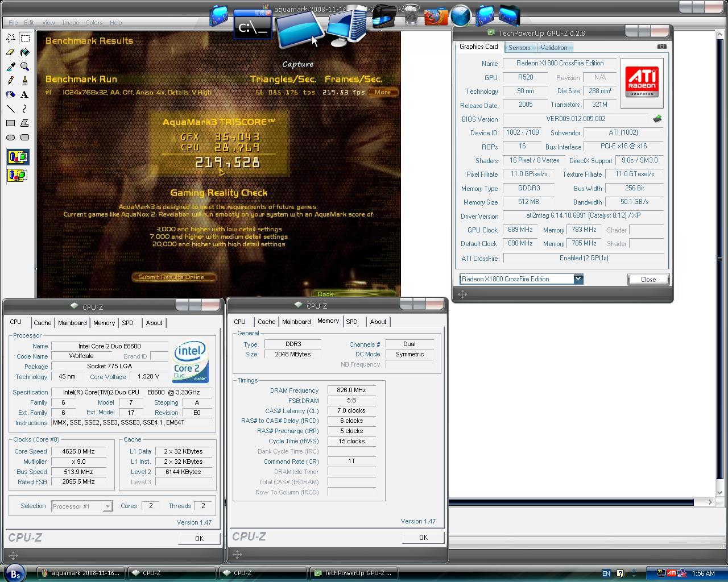Switch to aquamark Paint taskbar item

coord(80,573)
